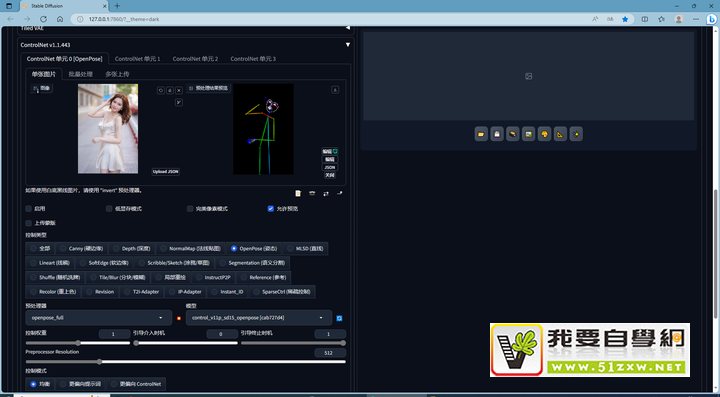Click the notepad icon below the preview
Viewport: 720px width, 397px height.
click(x=298, y=194)
